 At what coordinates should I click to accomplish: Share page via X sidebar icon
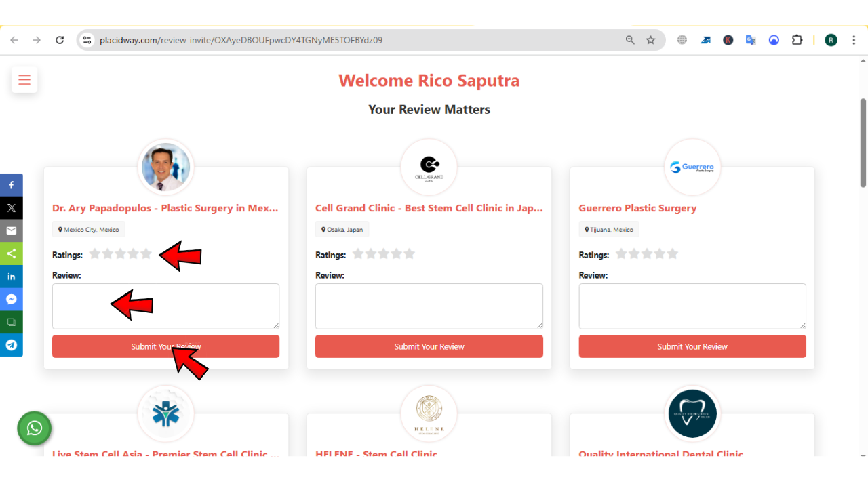[12, 208]
